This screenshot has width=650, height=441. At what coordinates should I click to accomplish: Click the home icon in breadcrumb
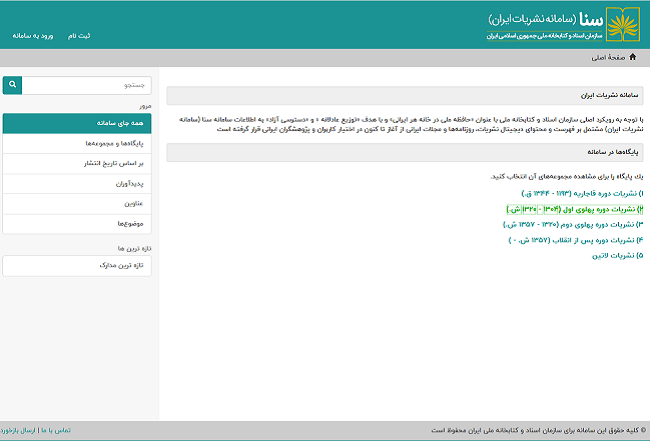pos(632,57)
